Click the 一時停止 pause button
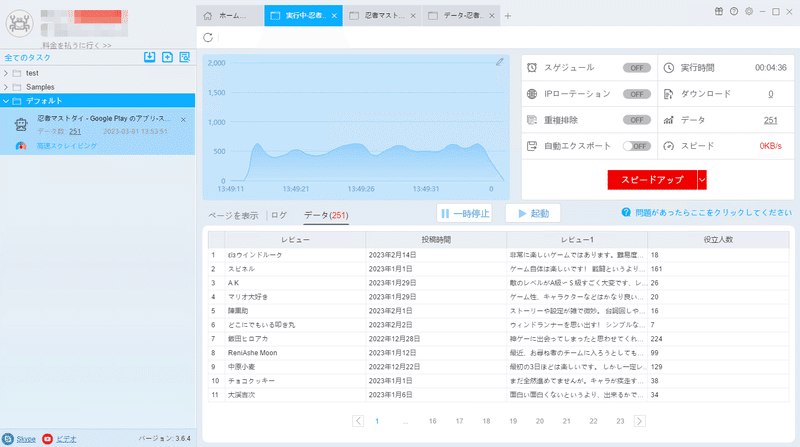Screen dimensions: 800x447 click(464, 213)
